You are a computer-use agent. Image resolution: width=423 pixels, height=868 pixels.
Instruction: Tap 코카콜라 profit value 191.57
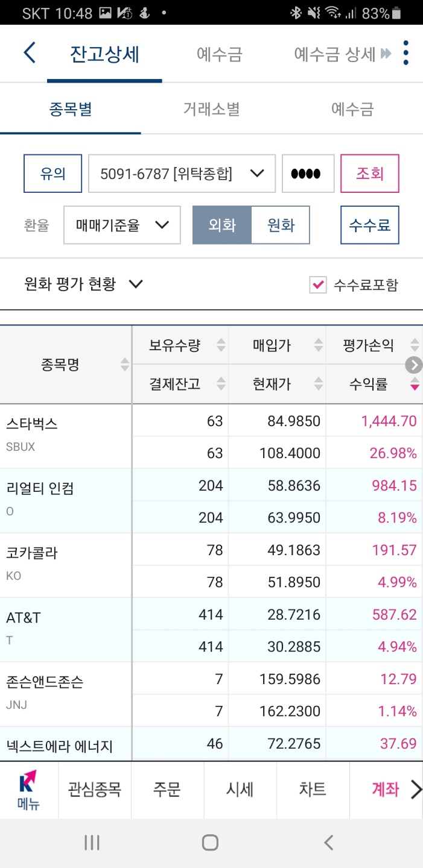click(x=395, y=550)
